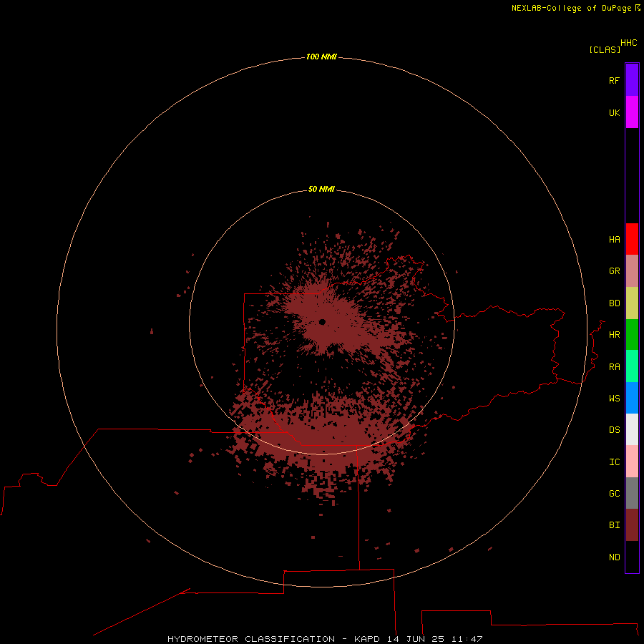Click the HYDROMETEOR CLASSIFICATION title text
Viewport: 644px width, 644px height.
pyautogui.click(x=251, y=639)
